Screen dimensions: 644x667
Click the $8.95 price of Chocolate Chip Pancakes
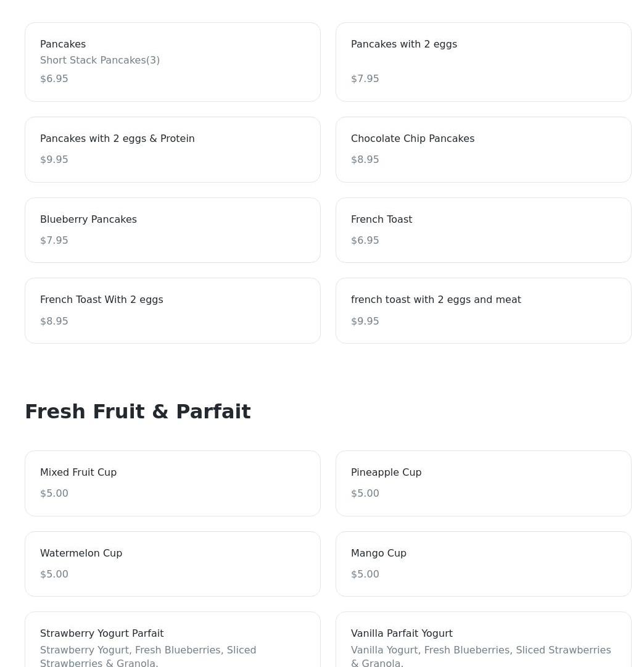[365, 160]
